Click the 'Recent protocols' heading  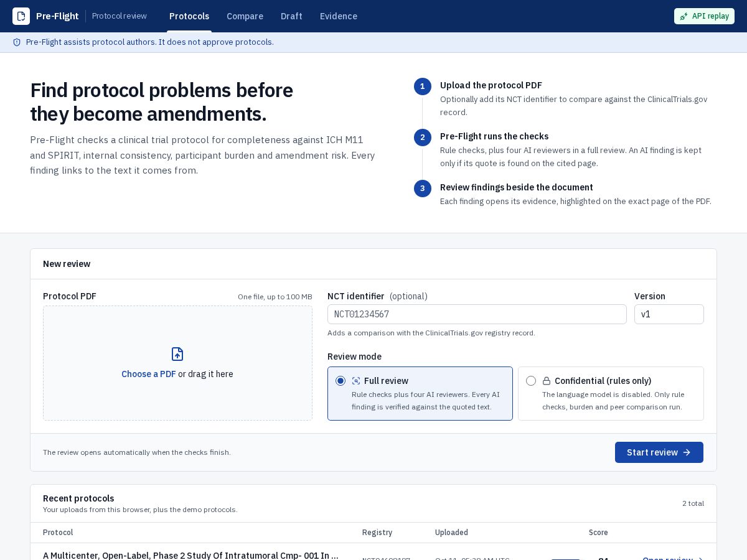pyautogui.click(x=78, y=498)
